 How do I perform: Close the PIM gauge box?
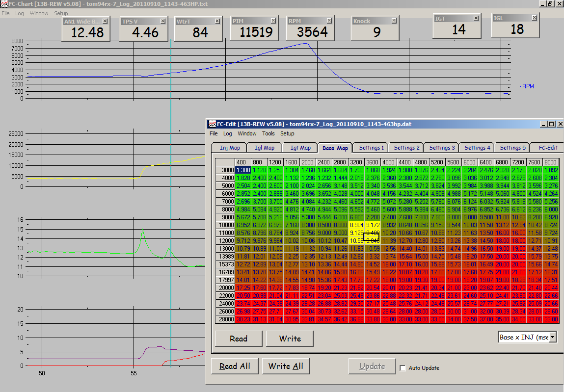273,21
